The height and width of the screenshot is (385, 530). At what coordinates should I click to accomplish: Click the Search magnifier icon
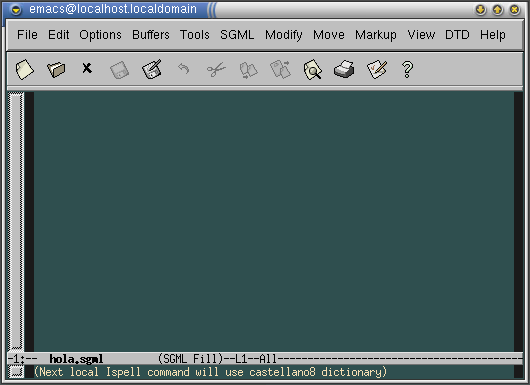click(x=313, y=69)
